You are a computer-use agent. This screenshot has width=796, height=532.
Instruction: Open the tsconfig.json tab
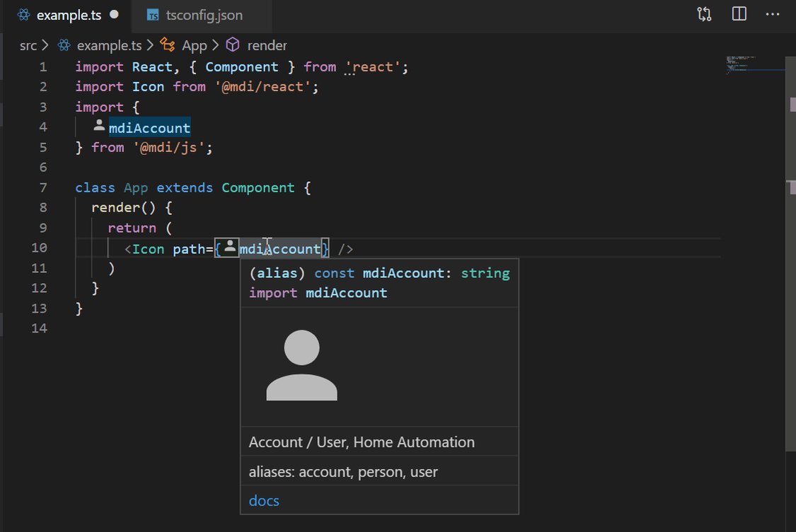click(204, 16)
